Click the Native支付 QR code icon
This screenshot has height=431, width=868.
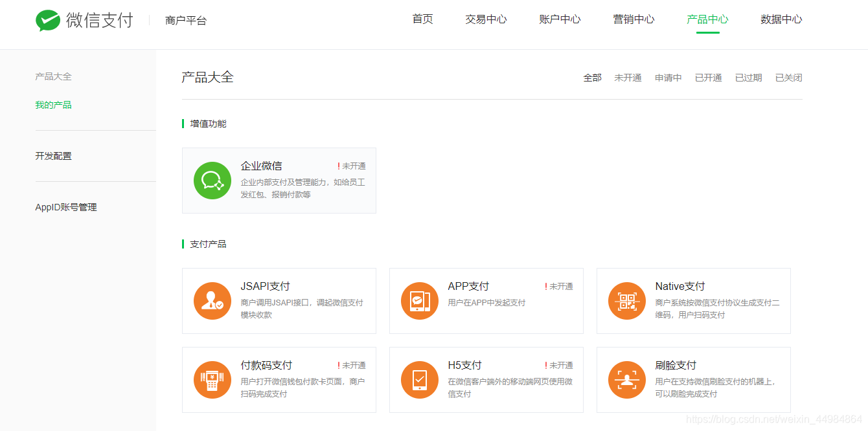tap(627, 301)
